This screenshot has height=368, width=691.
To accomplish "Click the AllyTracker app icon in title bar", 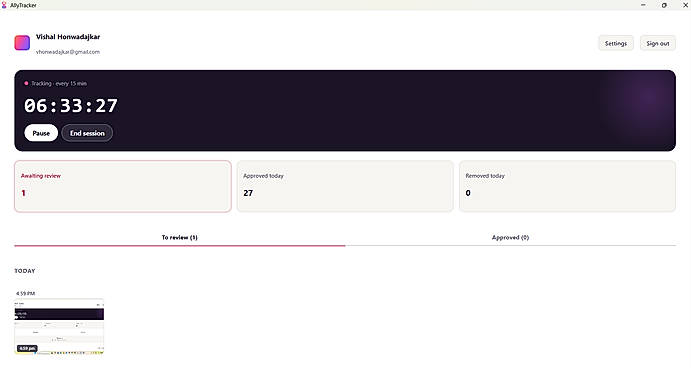I will pos(4,5).
